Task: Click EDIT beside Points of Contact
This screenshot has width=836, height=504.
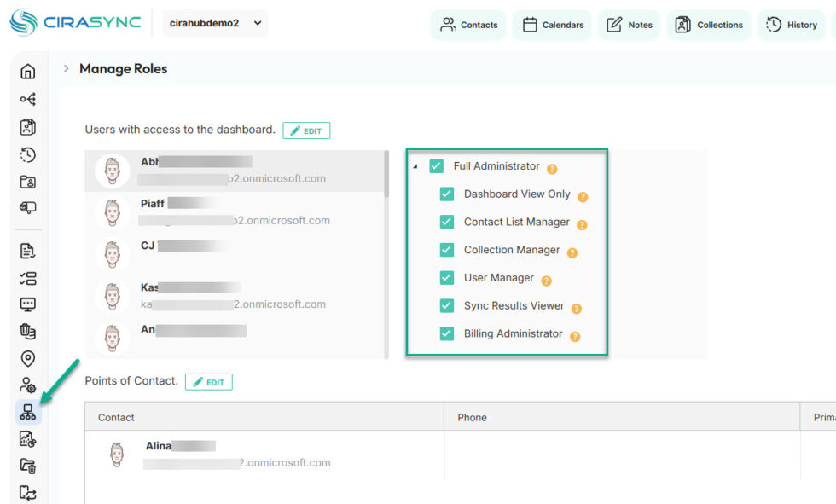Action: coord(209,381)
